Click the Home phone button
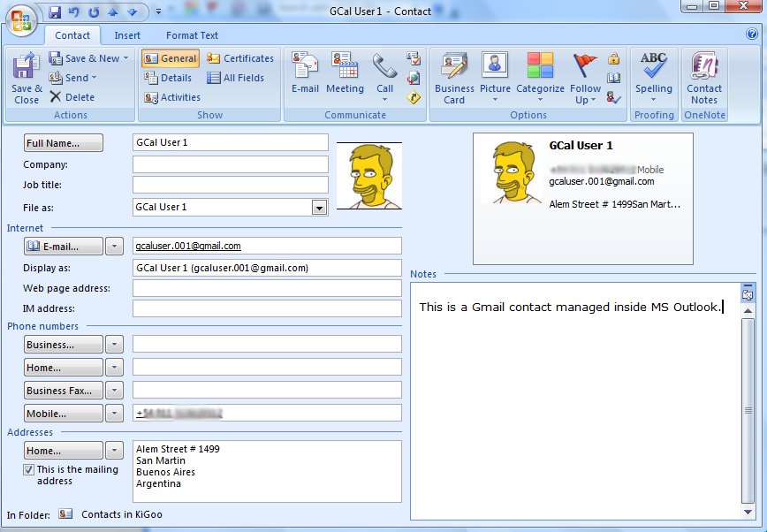This screenshot has height=532, width=767. pos(63,368)
